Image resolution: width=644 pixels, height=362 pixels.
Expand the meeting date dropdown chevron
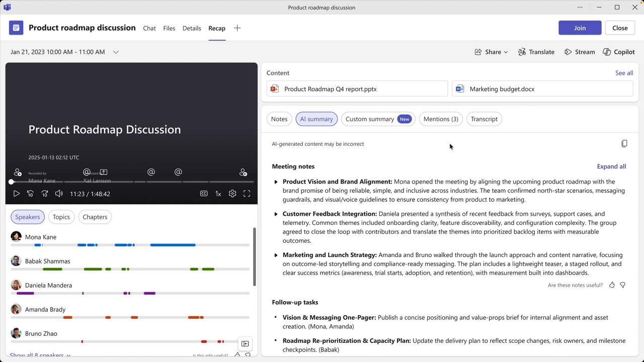pyautogui.click(x=116, y=52)
